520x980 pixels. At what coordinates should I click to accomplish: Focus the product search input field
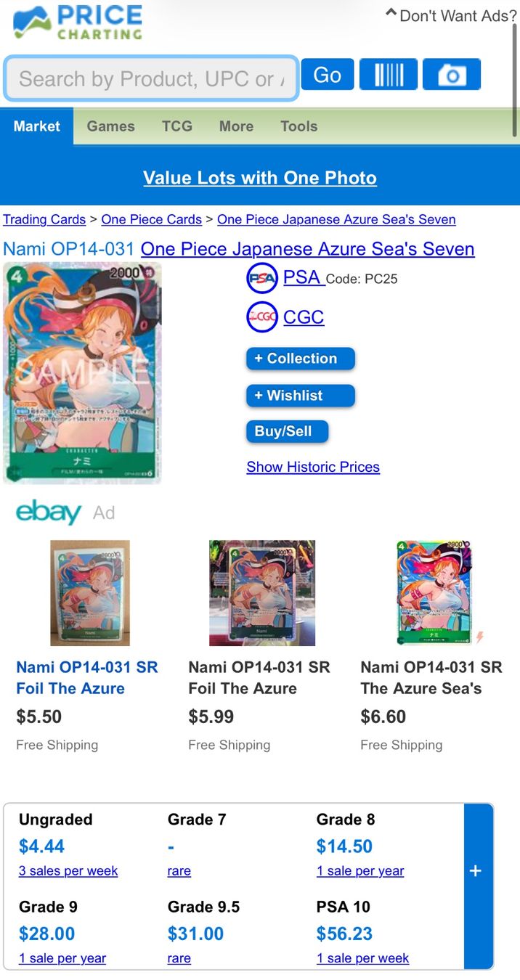click(x=151, y=78)
